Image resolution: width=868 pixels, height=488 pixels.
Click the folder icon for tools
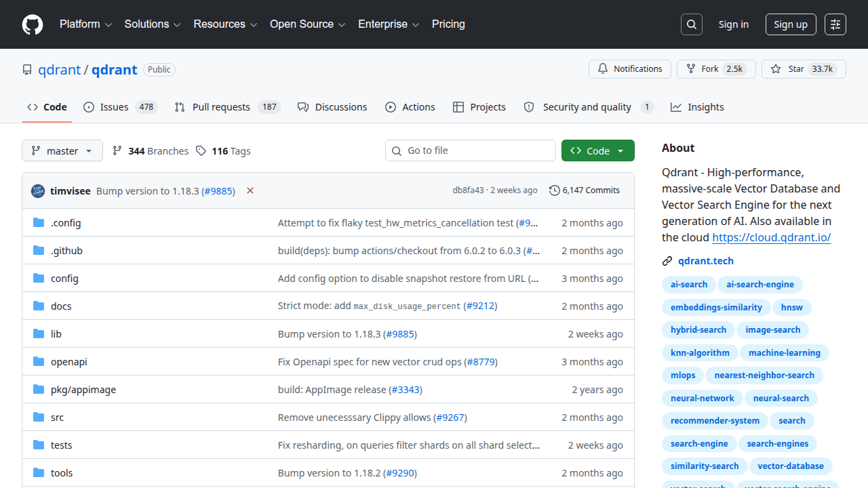[x=39, y=473]
